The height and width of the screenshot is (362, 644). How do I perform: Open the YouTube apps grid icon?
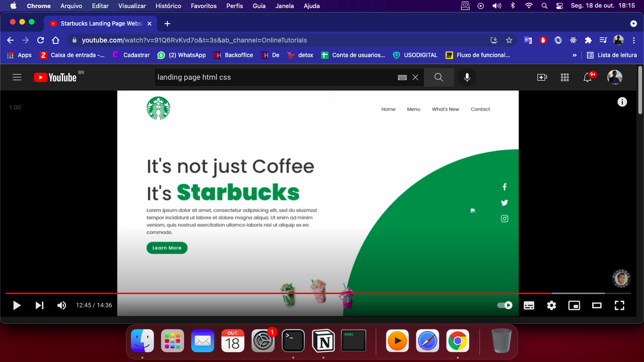point(565,77)
